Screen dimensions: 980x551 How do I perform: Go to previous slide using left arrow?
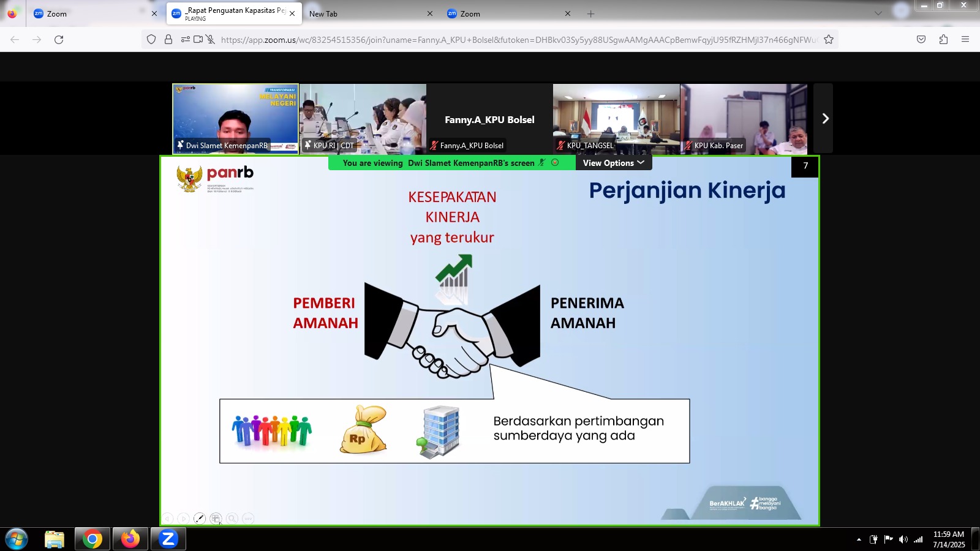click(x=168, y=519)
